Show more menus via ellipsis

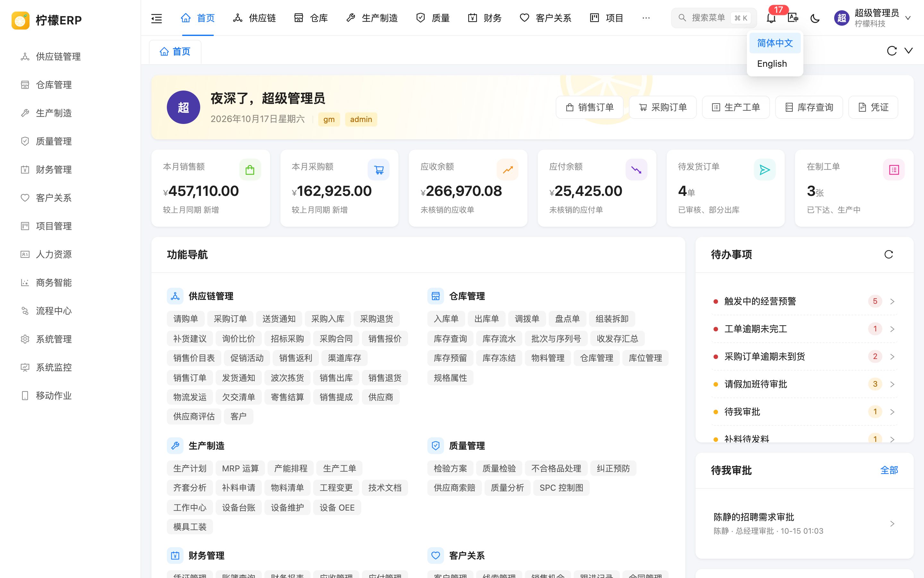[x=646, y=18]
